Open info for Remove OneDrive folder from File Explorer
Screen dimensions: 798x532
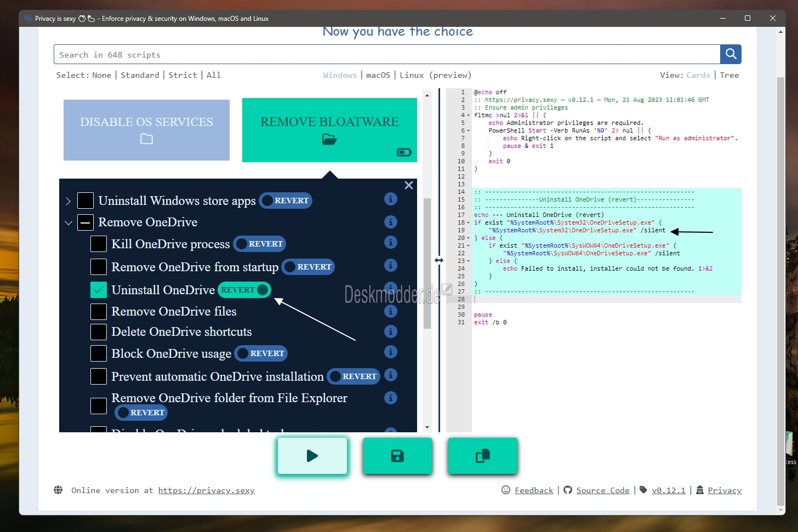coord(391,398)
